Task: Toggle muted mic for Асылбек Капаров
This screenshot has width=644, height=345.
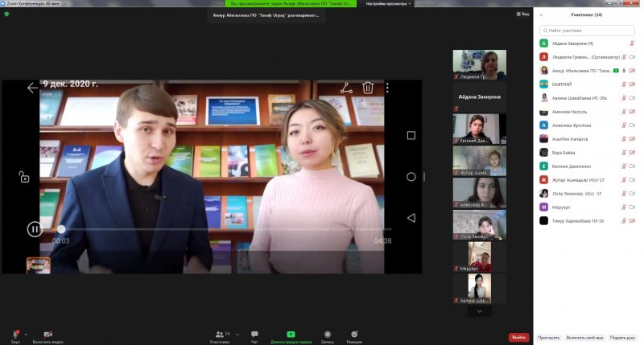Action: (x=624, y=139)
